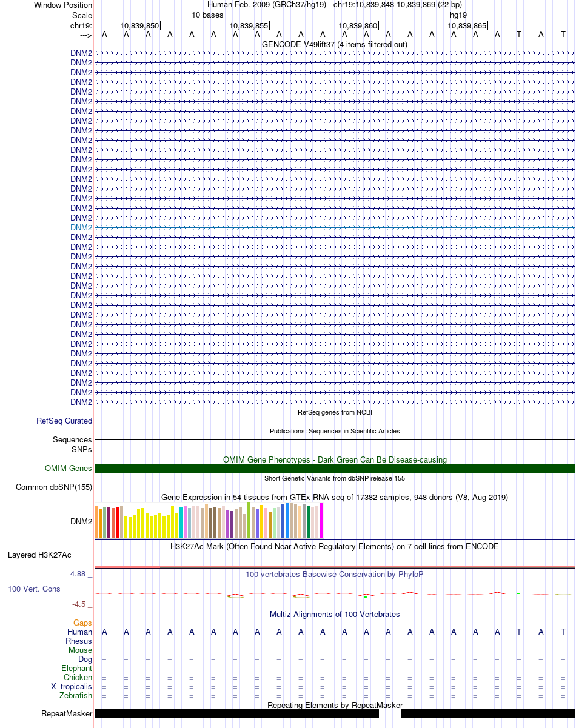Screen dimensions: 576x728
Task: Click the hg19 assembly label
Action: [x=458, y=15]
